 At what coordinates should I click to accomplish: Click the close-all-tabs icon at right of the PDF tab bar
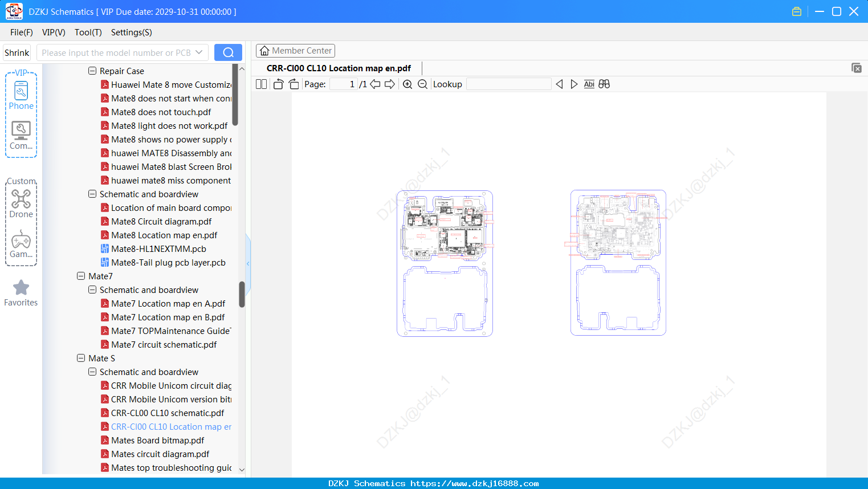coord(857,68)
